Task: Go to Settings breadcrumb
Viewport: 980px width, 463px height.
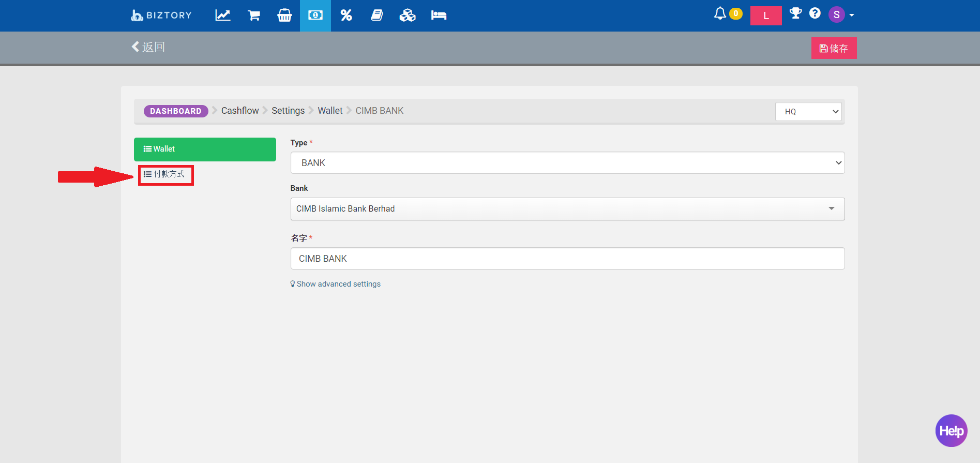Action: pyautogui.click(x=288, y=111)
